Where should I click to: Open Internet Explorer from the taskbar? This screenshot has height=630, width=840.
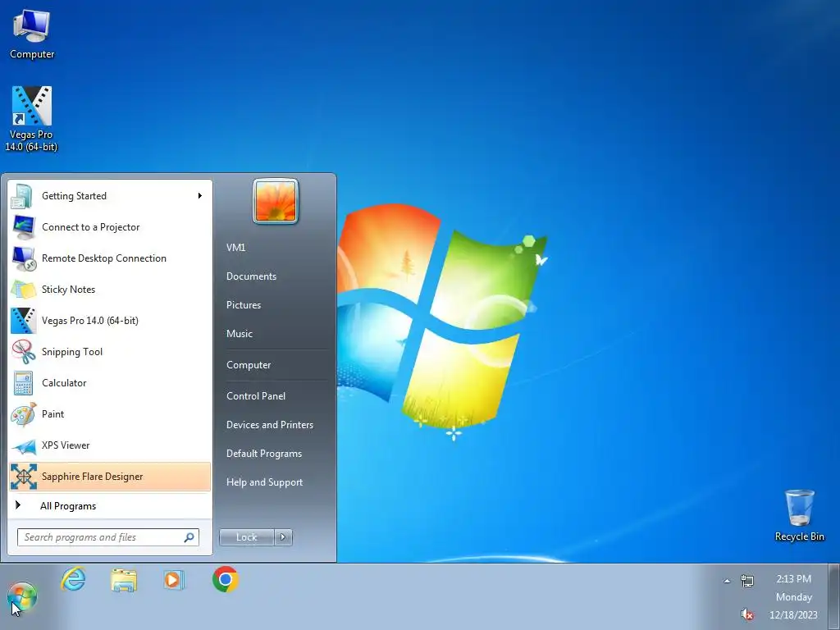pyautogui.click(x=73, y=580)
